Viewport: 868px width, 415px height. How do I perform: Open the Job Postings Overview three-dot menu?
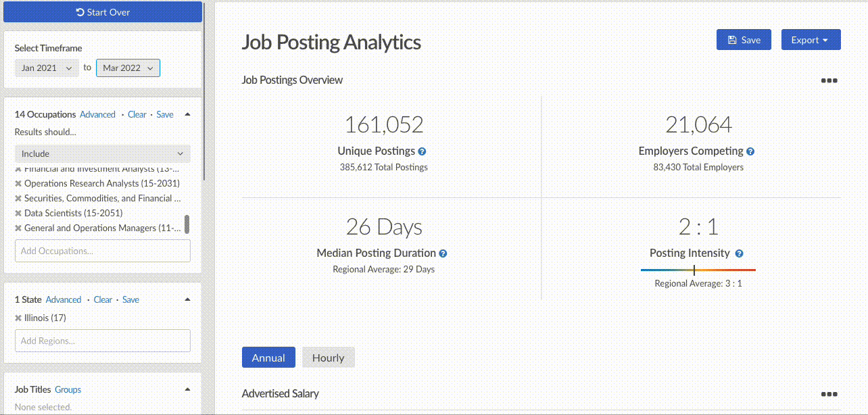pos(829,80)
